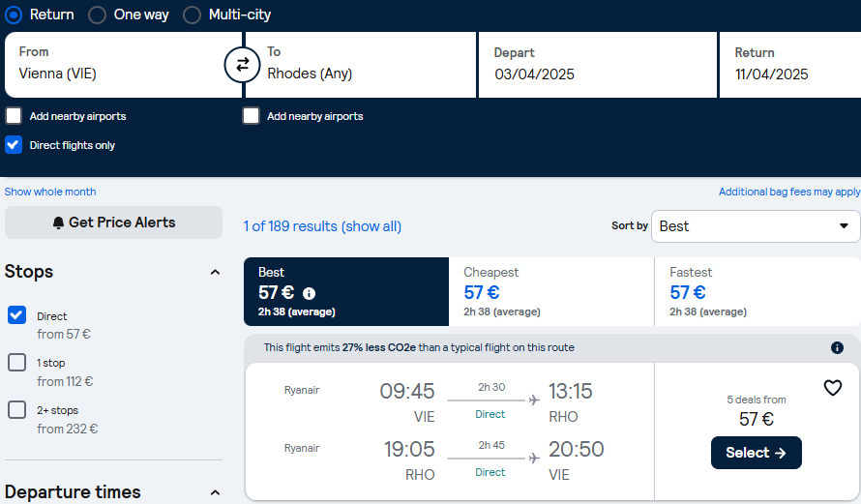
Task: Click the bell icon in Get Price Alerts
Action: (58, 222)
